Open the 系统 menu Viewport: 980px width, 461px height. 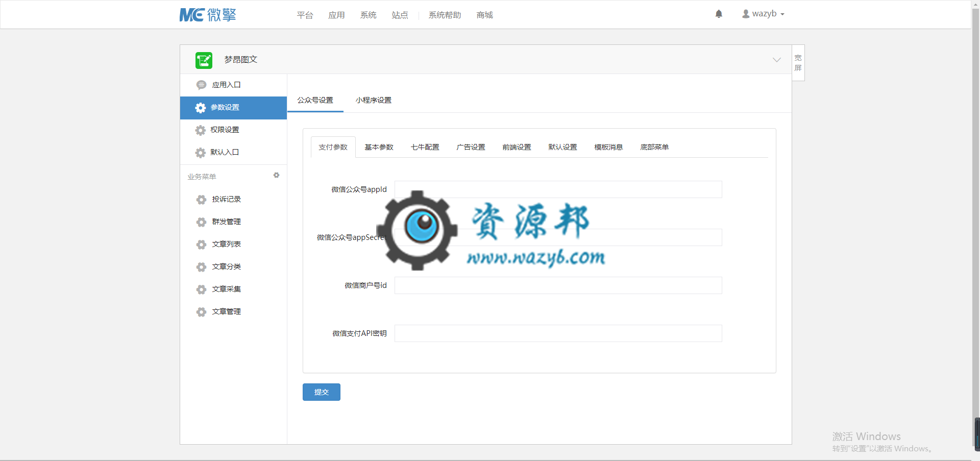[x=369, y=15]
